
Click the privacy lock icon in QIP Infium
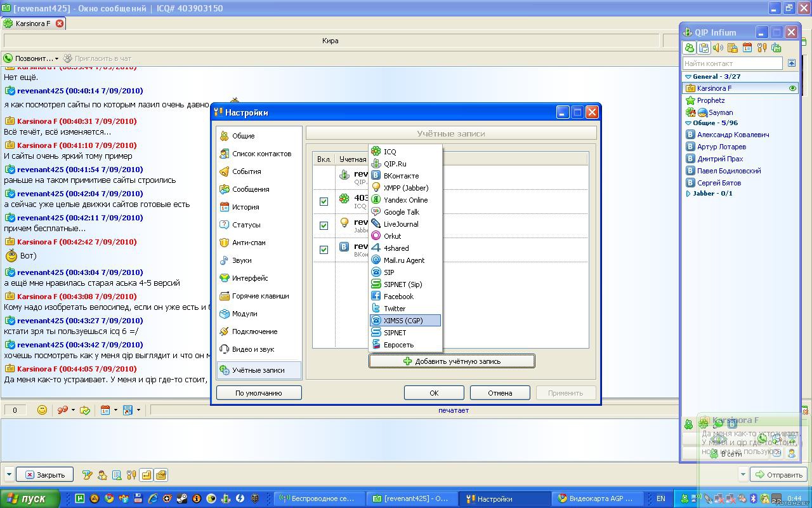(733, 48)
